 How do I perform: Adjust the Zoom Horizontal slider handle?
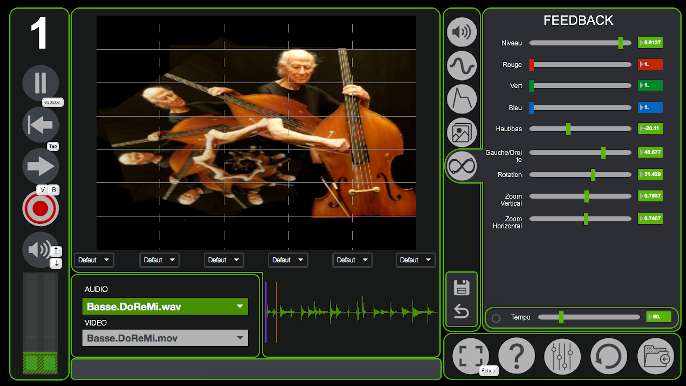pyautogui.click(x=586, y=219)
